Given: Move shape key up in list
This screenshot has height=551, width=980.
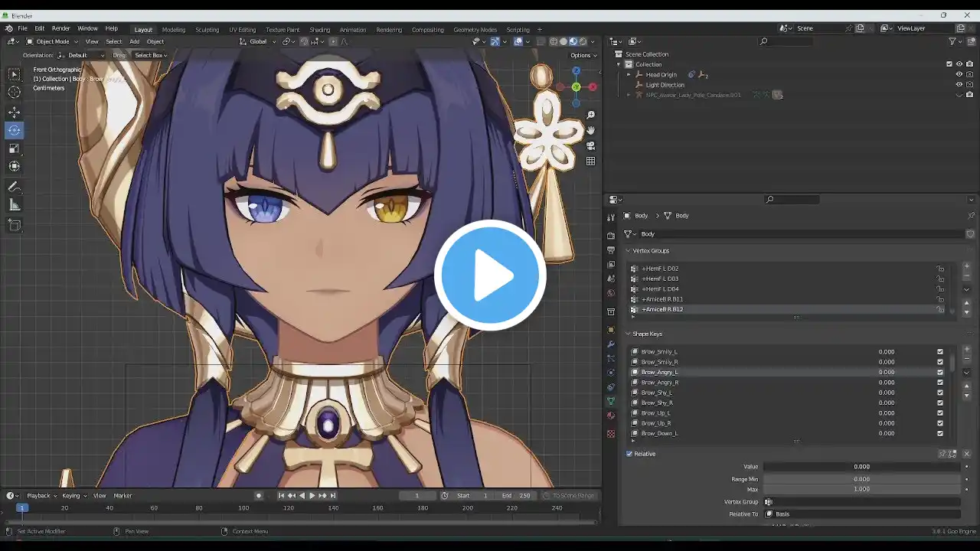Looking at the screenshot, I should point(967,386).
